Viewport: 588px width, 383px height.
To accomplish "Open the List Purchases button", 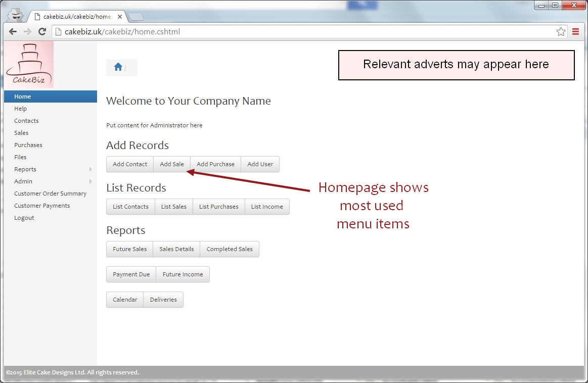I will [218, 207].
